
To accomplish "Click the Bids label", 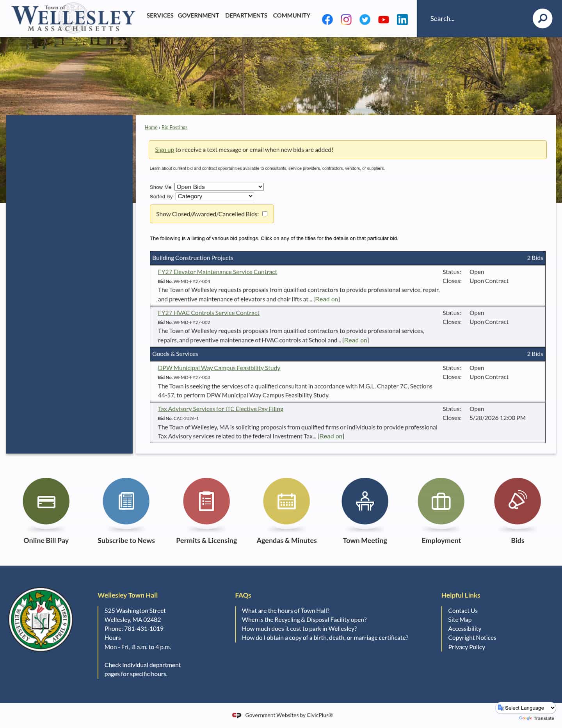I will pyautogui.click(x=518, y=541).
